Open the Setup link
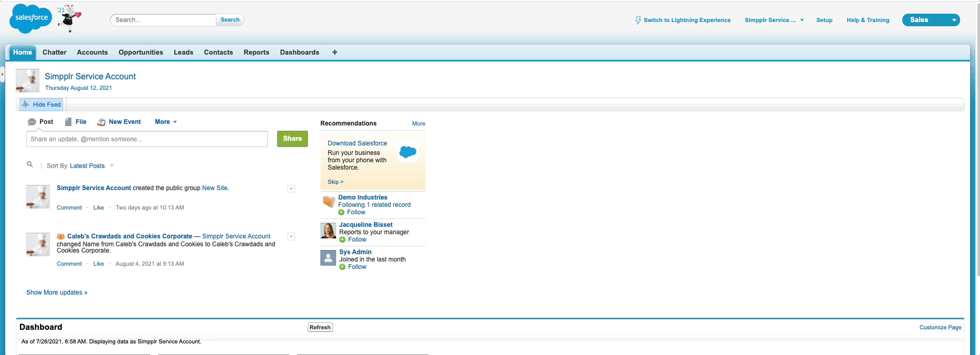Screen dimensions: 980x355 [825, 20]
